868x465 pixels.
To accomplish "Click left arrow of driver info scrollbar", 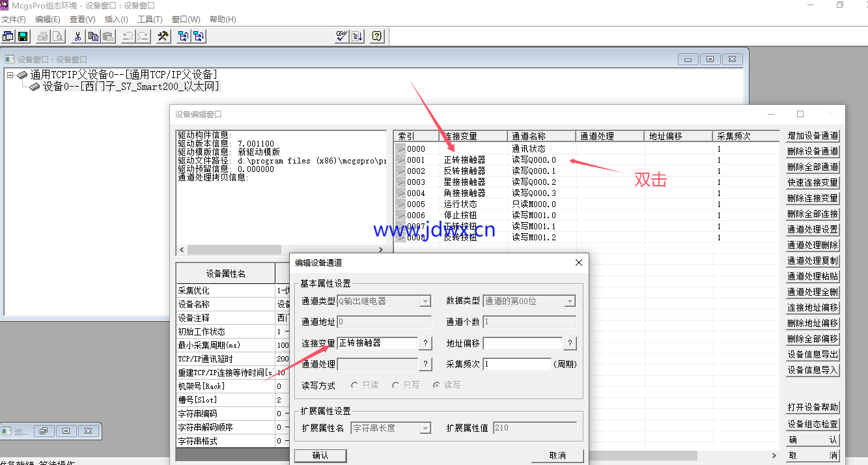I will [x=182, y=250].
